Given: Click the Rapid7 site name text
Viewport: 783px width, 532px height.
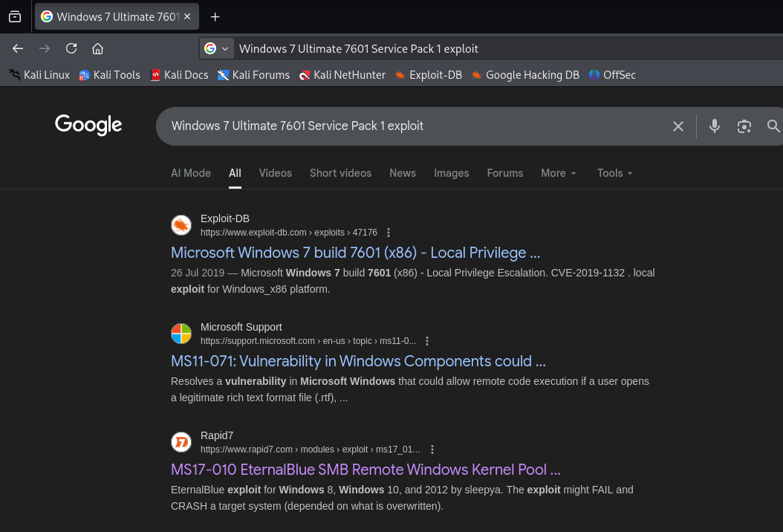Looking at the screenshot, I should (217, 435).
